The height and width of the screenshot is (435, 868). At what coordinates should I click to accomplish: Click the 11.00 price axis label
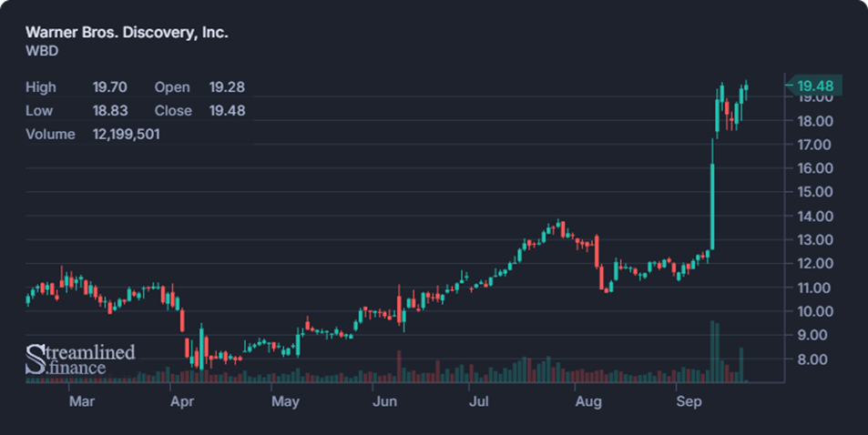pyautogui.click(x=815, y=288)
